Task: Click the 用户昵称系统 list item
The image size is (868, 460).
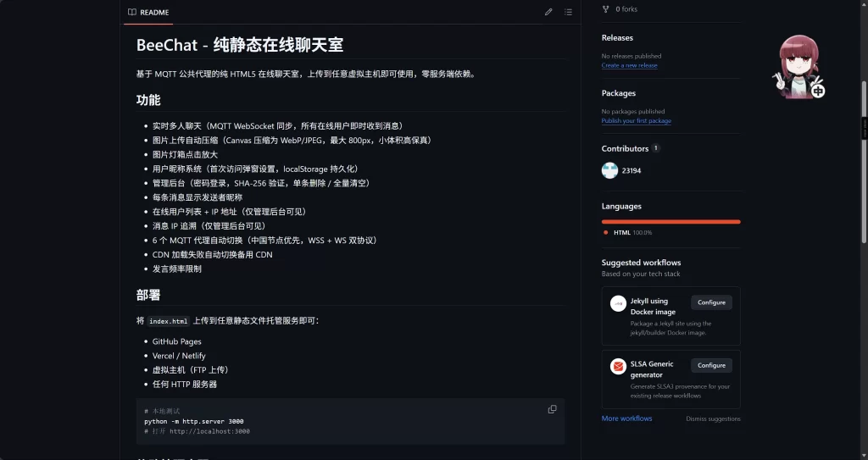Action: coord(258,169)
